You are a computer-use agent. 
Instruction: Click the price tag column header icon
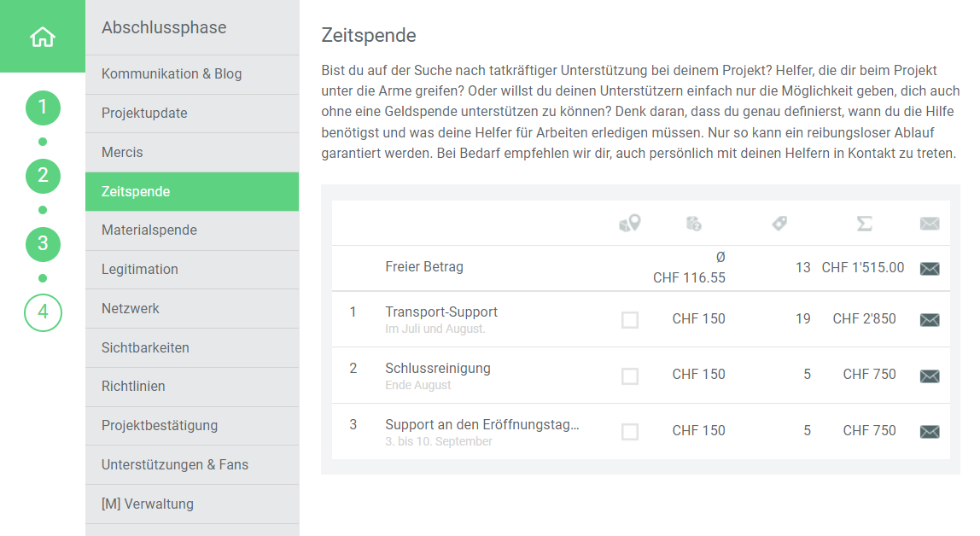click(x=779, y=224)
